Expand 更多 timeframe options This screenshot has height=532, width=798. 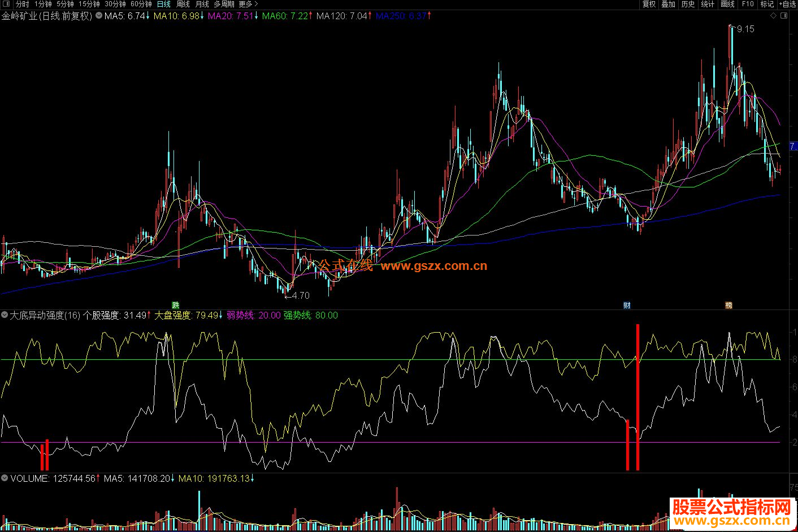click(x=249, y=4)
